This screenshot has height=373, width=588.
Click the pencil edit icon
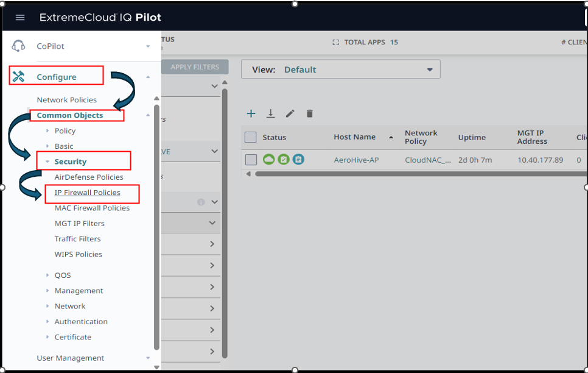click(x=290, y=113)
